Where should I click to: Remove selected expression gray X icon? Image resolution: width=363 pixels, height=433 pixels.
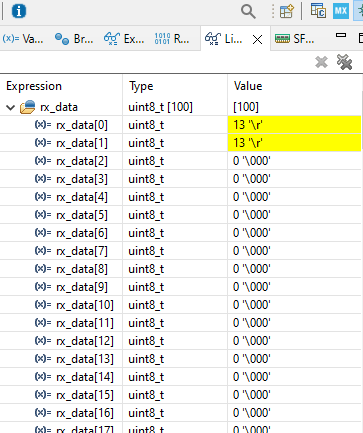[321, 62]
